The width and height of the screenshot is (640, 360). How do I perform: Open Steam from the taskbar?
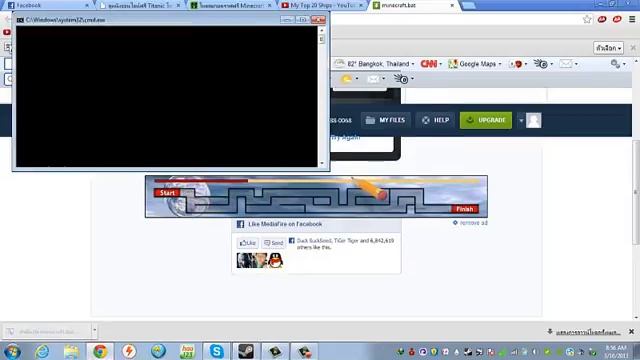pos(246,351)
